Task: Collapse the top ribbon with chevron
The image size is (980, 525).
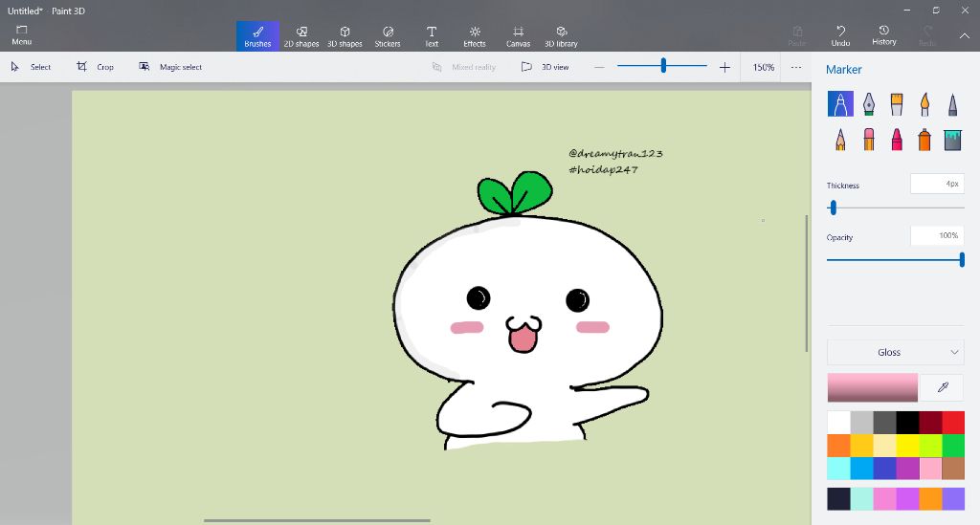Action: point(965,36)
